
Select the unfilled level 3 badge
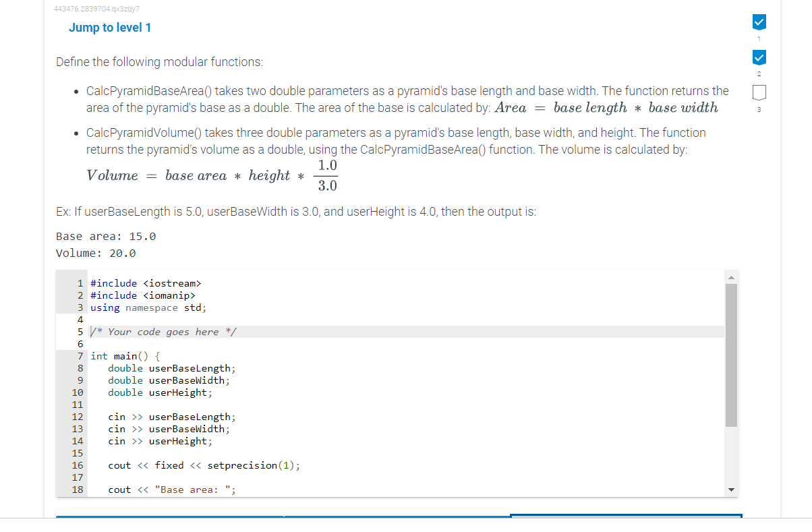click(x=759, y=93)
